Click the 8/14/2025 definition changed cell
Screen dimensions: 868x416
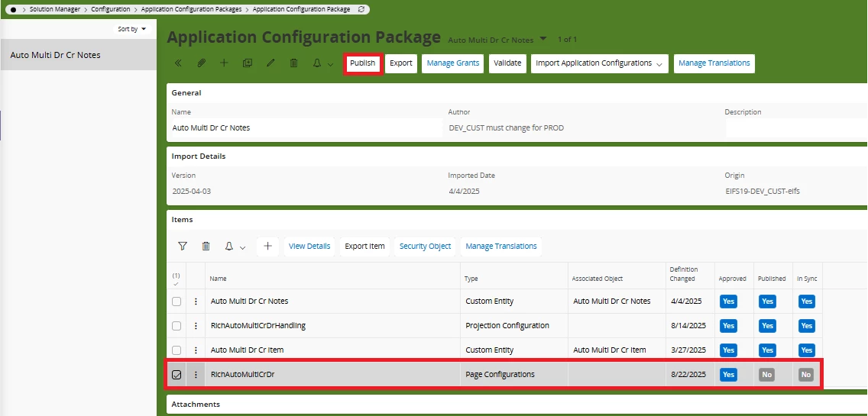pyautogui.click(x=688, y=326)
